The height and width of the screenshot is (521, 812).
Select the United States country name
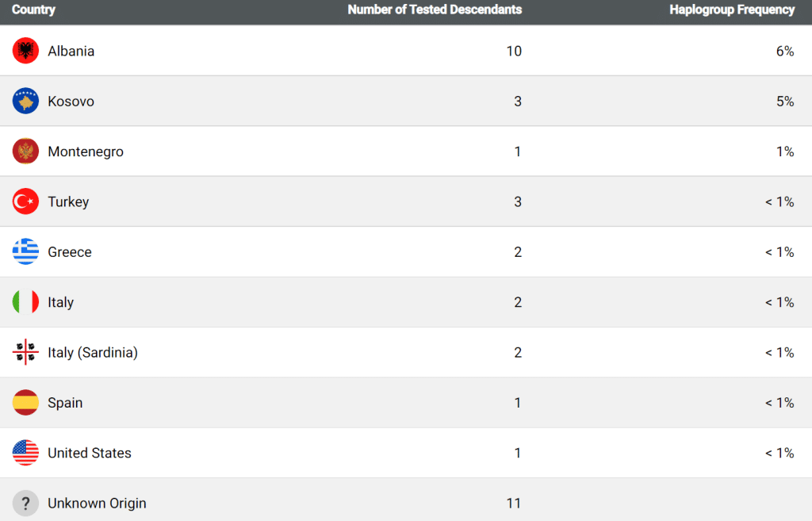click(89, 453)
